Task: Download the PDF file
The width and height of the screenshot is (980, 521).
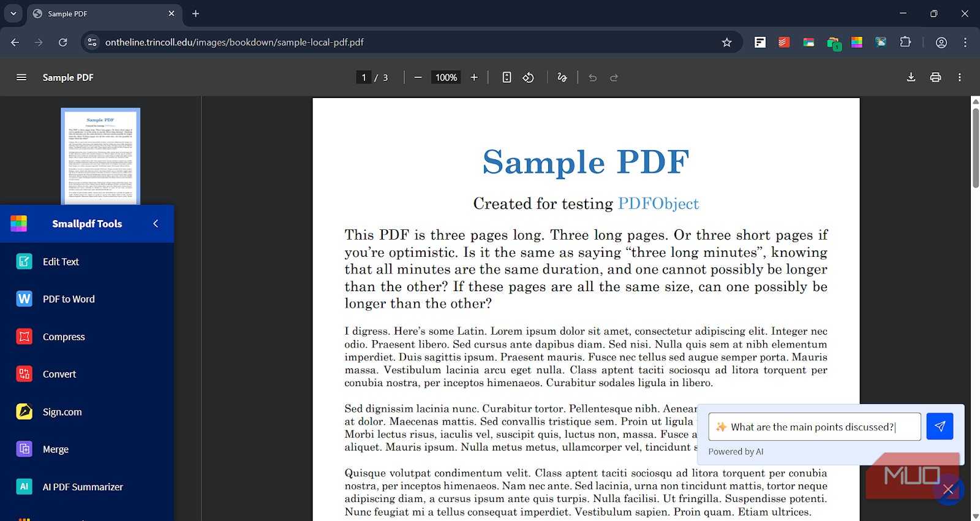Action: coord(911,77)
